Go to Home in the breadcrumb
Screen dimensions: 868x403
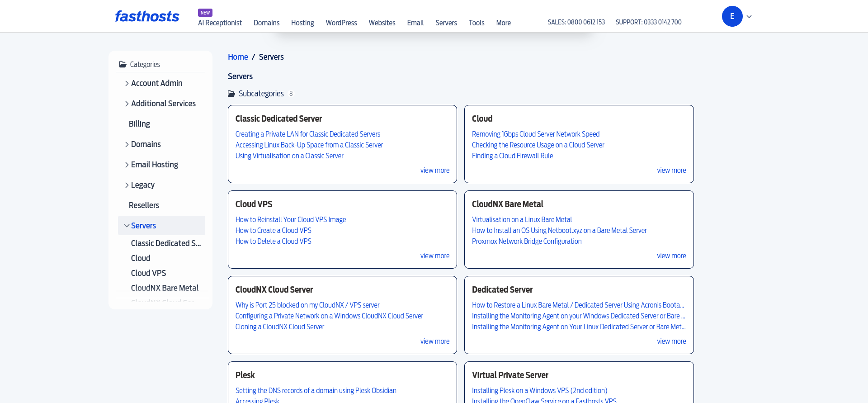(x=238, y=57)
